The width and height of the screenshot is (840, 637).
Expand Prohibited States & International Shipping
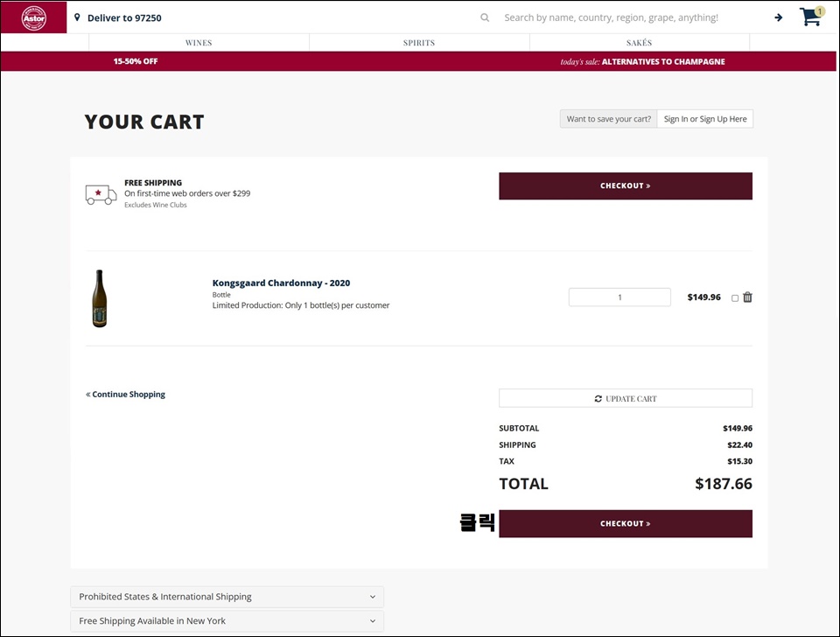coord(227,597)
